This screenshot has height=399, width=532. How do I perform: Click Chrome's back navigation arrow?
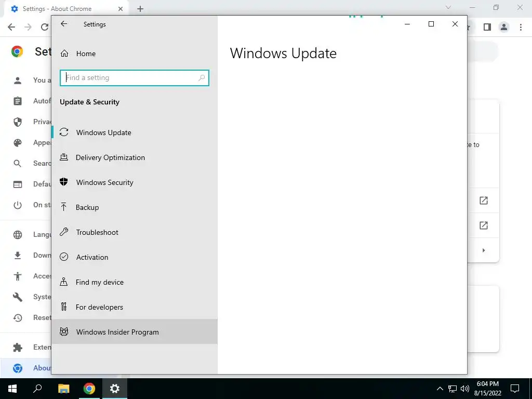point(11,27)
